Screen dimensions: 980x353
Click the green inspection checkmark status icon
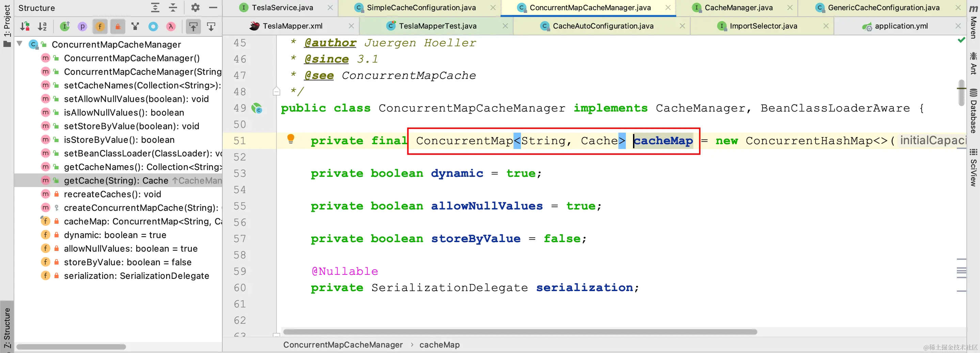point(961,40)
